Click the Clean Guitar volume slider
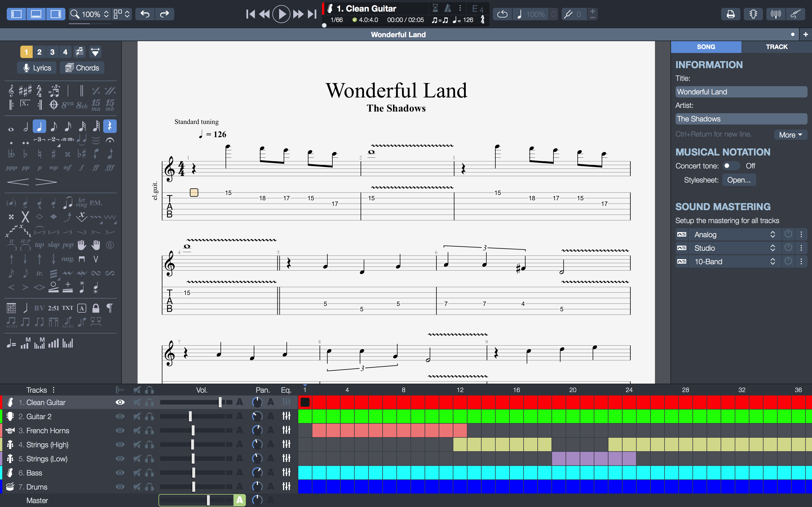This screenshot has width=812, height=507. pyautogui.click(x=220, y=402)
